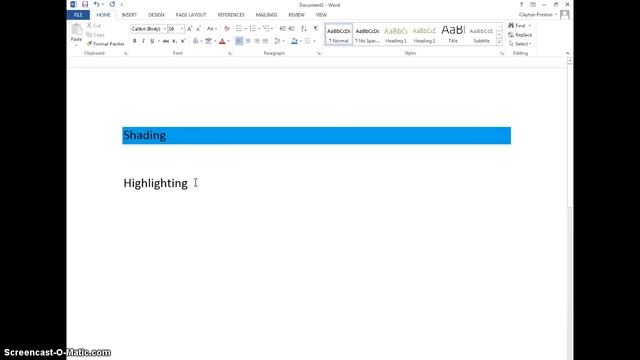Undo the last action
The image size is (640, 360).
96,4
